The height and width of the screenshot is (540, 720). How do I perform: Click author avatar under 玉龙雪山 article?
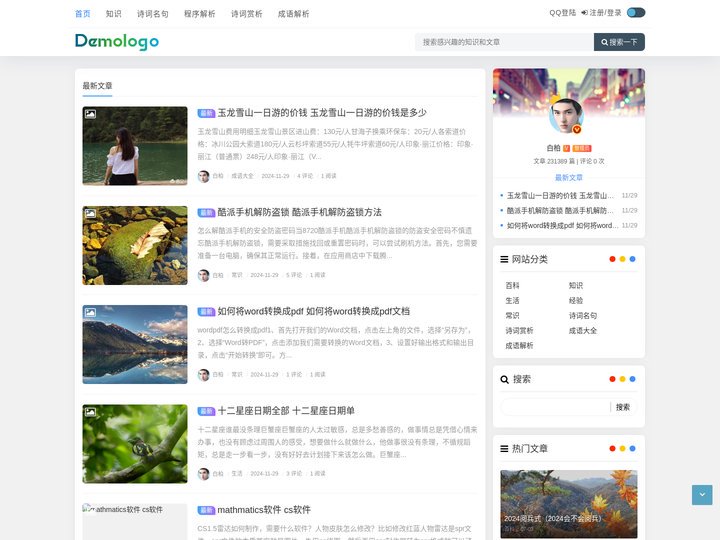pyautogui.click(x=203, y=176)
